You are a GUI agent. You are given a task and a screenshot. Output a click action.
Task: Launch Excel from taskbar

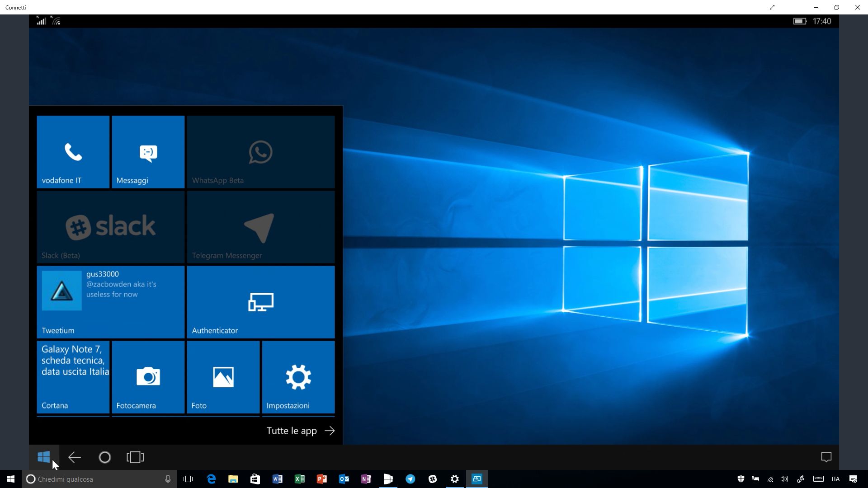[x=300, y=479]
